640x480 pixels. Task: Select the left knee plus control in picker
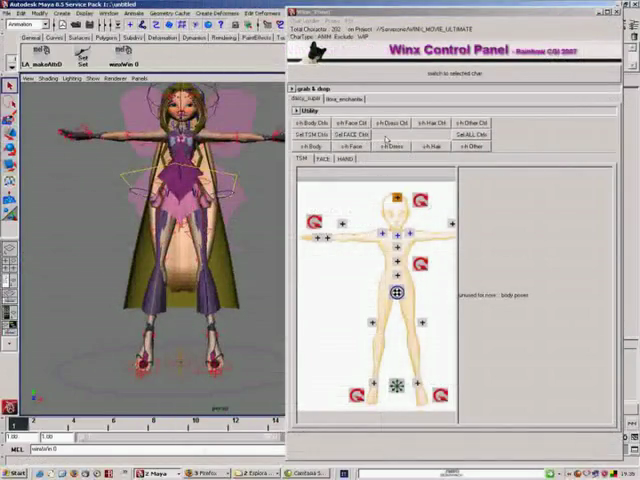click(x=372, y=322)
